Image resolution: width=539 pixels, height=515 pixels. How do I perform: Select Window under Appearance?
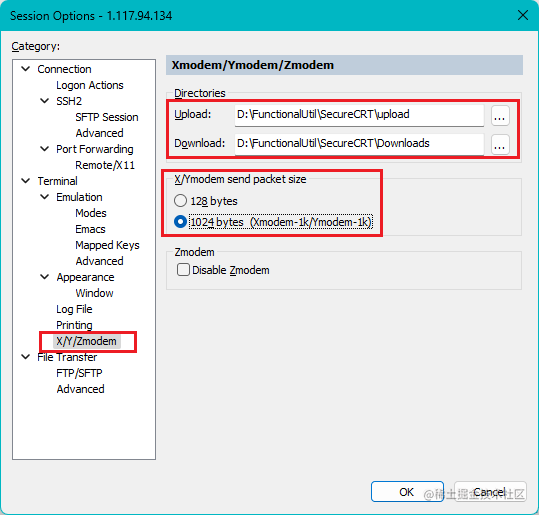94,293
